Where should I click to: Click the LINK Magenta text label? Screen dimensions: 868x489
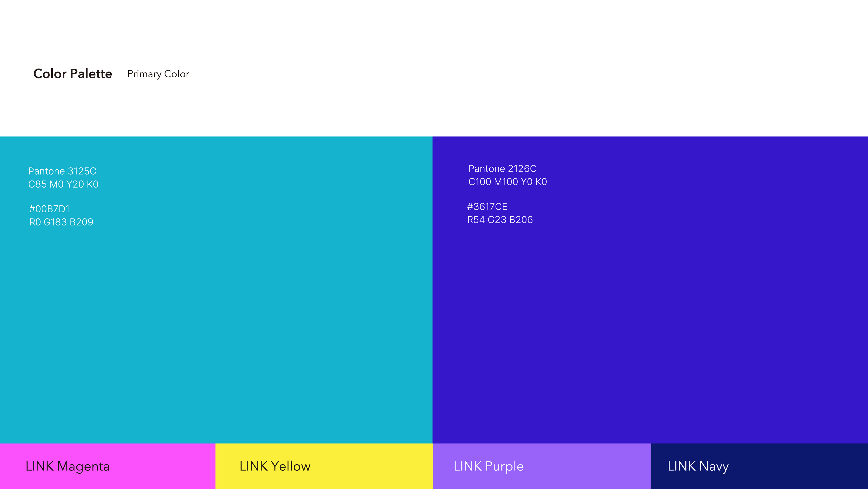(68, 466)
